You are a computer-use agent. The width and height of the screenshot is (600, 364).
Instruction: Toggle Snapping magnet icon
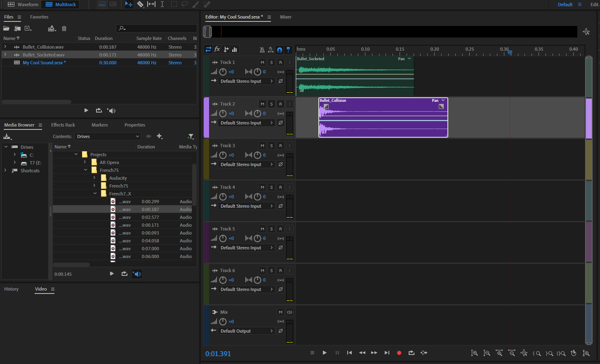click(280, 49)
